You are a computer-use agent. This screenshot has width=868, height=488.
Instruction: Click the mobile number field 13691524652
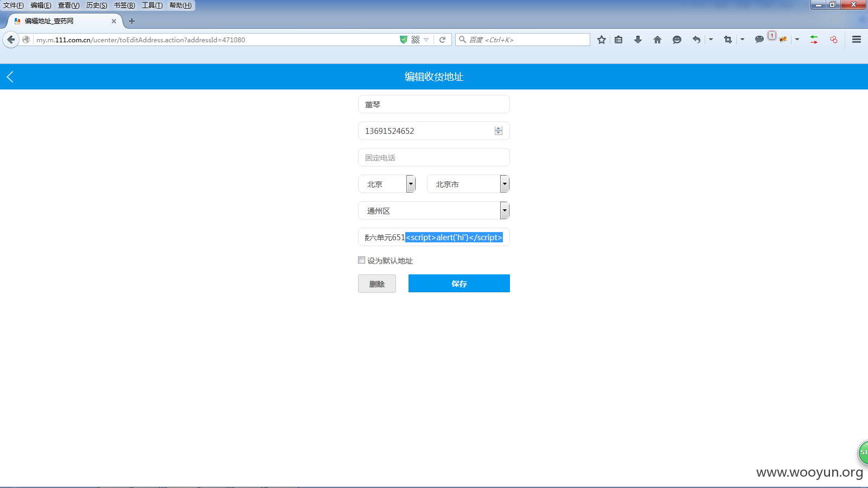pos(434,131)
